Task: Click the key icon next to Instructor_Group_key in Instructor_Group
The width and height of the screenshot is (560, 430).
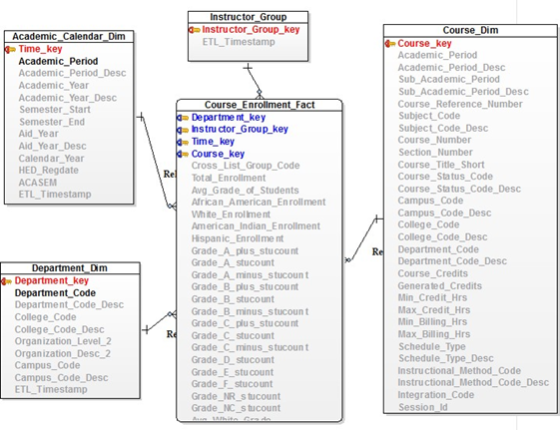Action: [194, 30]
